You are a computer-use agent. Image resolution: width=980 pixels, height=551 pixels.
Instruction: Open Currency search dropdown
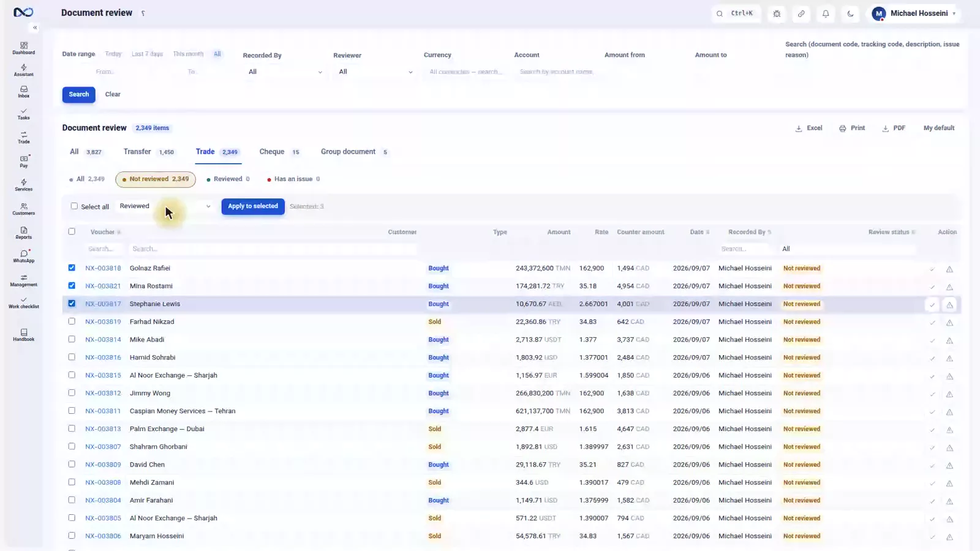[x=466, y=72]
